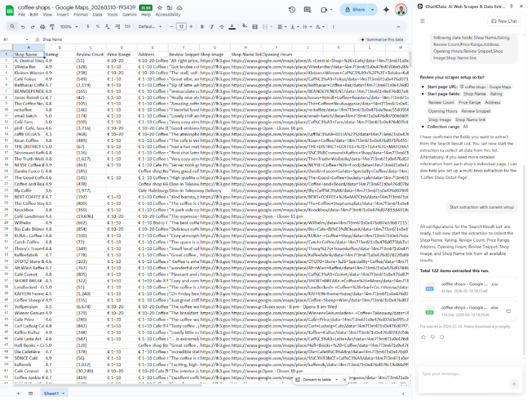Viewport: 532px width, 400px height.
Task: Open the 123 number format menu
Action: pyautogui.click(x=128, y=27)
